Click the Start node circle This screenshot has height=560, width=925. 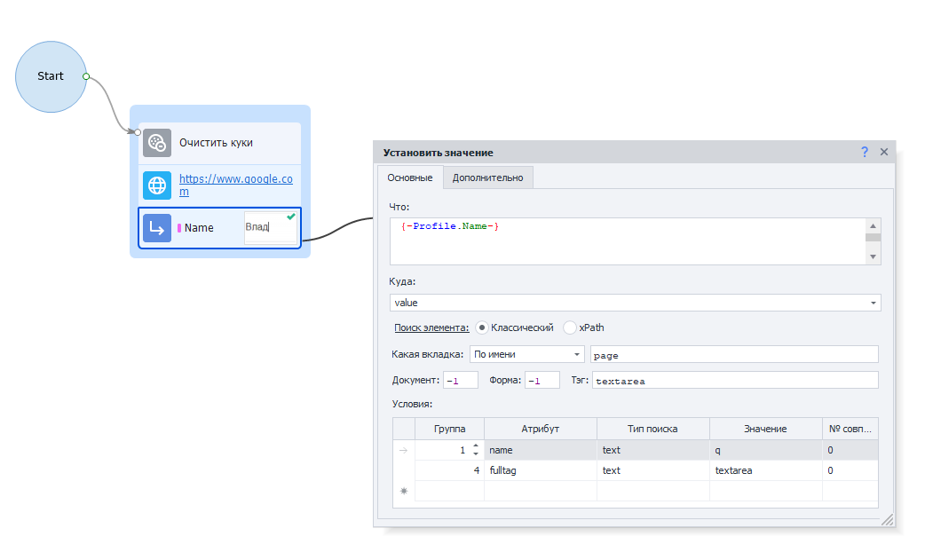pos(51,76)
